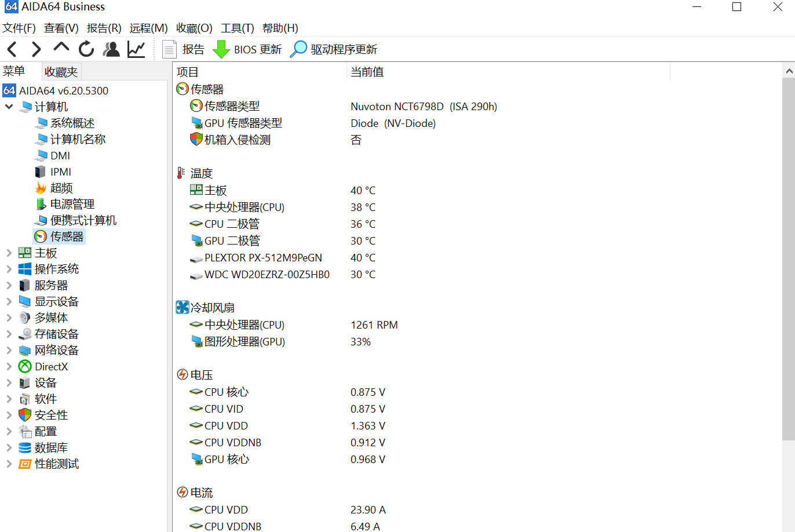
Task: Click the 冷却风扇 fan icon
Action: click(x=183, y=307)
